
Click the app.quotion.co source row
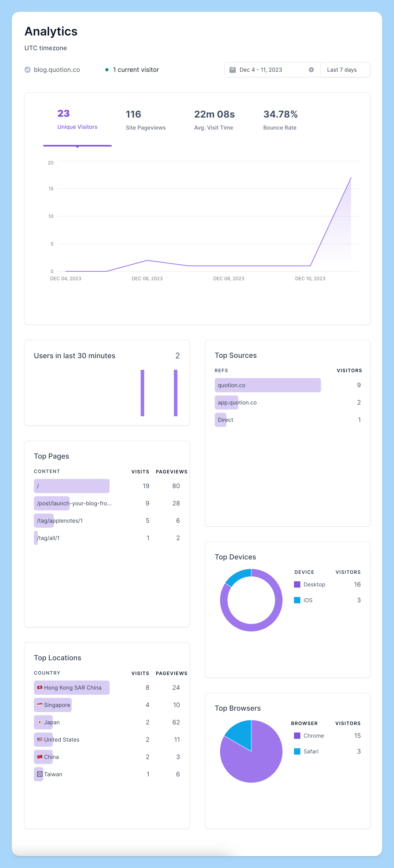[288, 402]
